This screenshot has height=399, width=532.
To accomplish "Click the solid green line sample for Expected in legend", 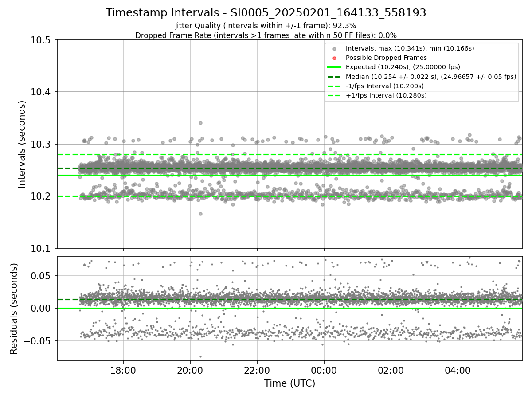I will [x=334, y=67].
